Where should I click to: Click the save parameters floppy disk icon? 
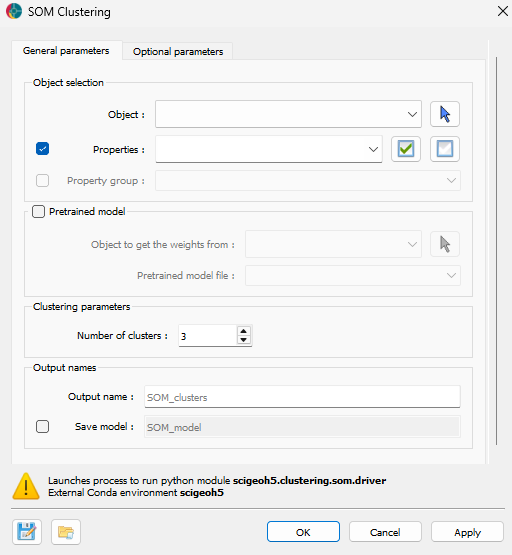[x=27, y=532]
